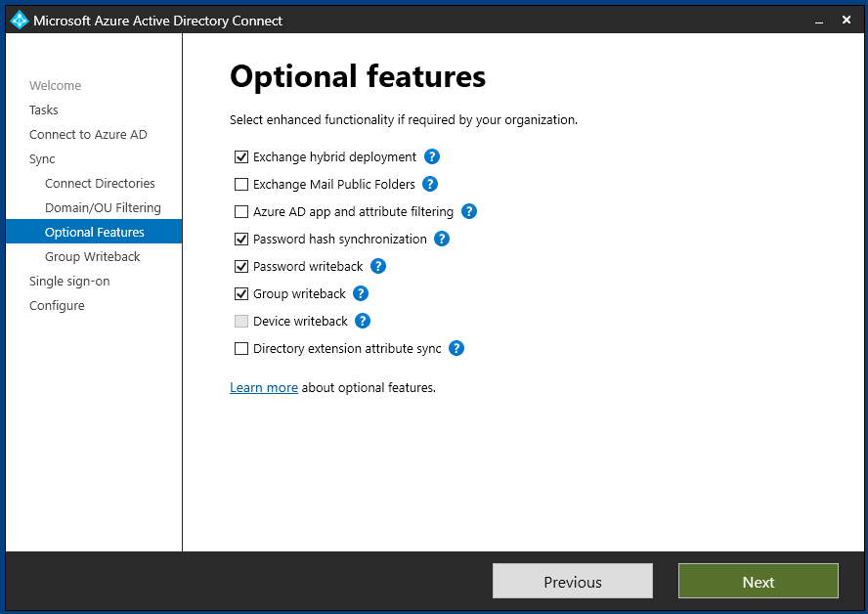The width and height of the screenshot is (868, 614).
Task: Select Configure in the sidebar
Action: tap(57, 306)
